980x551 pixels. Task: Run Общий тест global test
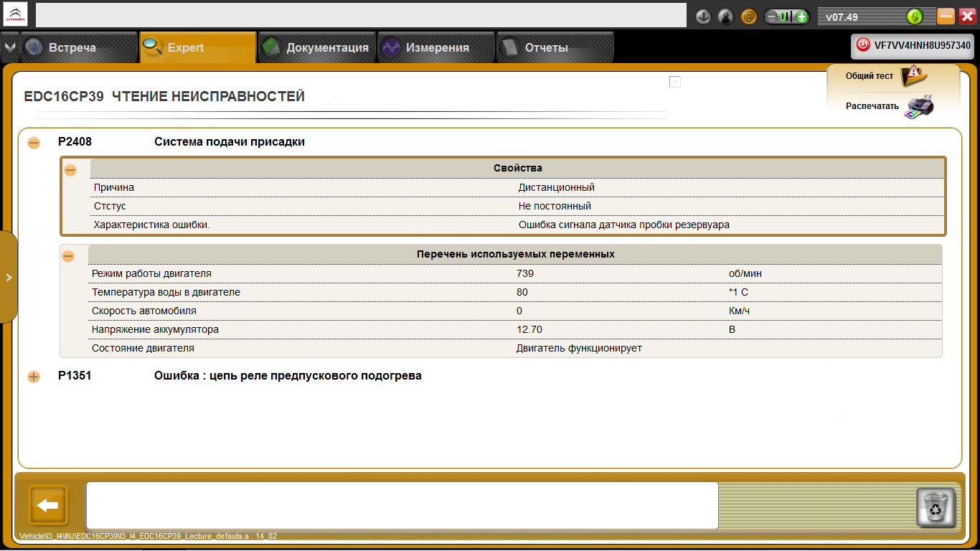click(x=870, y=75)
